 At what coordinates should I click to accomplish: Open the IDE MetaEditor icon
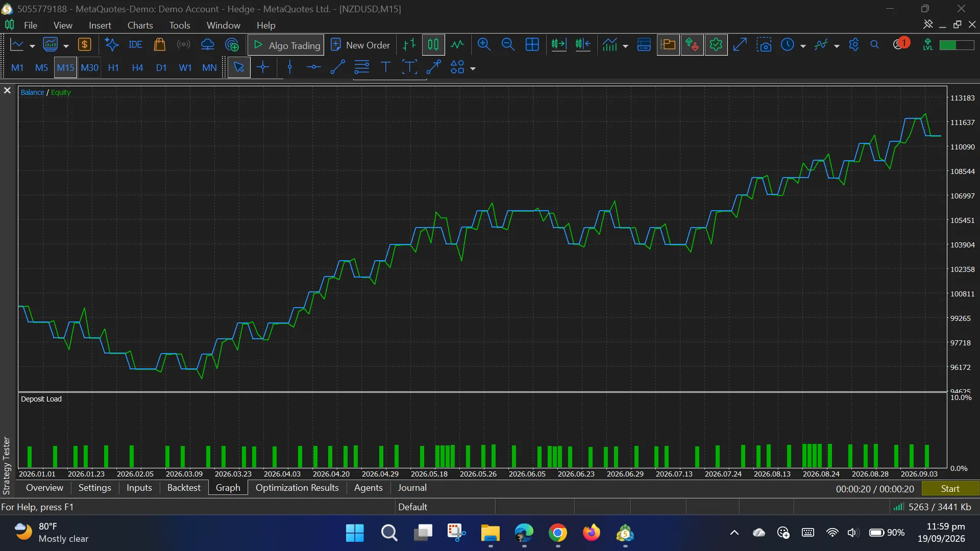[x=135, y=45]
